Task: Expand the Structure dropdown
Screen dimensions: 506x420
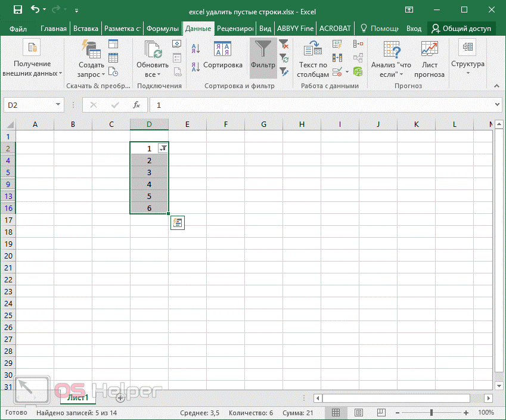Action: click(467, 58)
